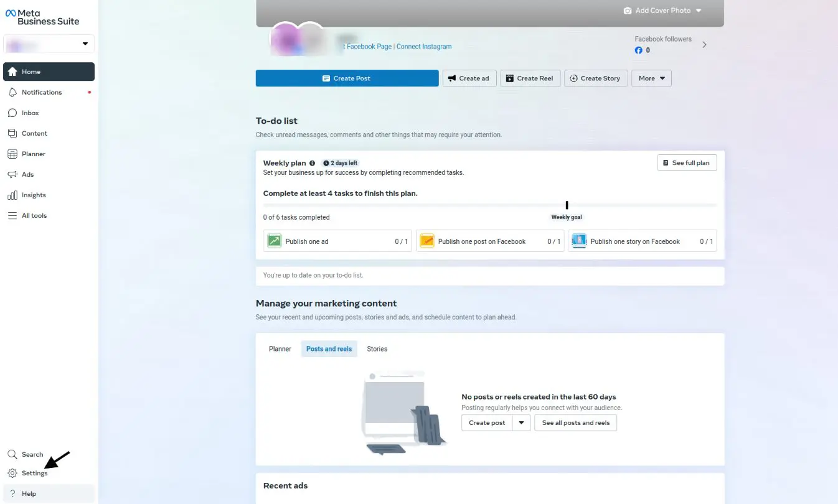The height and width of the screenshot is (504, 838).
Task: Switch to the Planner tab
Action: pos(280,349)
